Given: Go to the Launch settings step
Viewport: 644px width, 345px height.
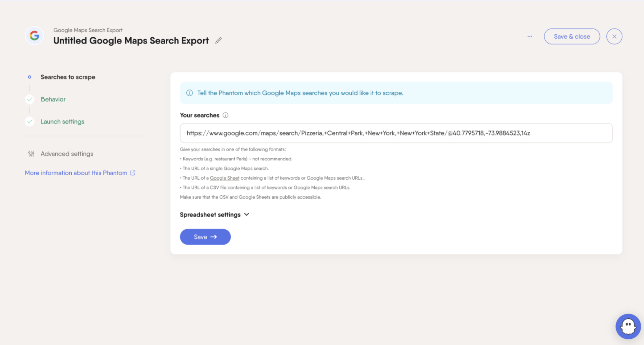Looking at the screenshot, I should click(62, 122).
